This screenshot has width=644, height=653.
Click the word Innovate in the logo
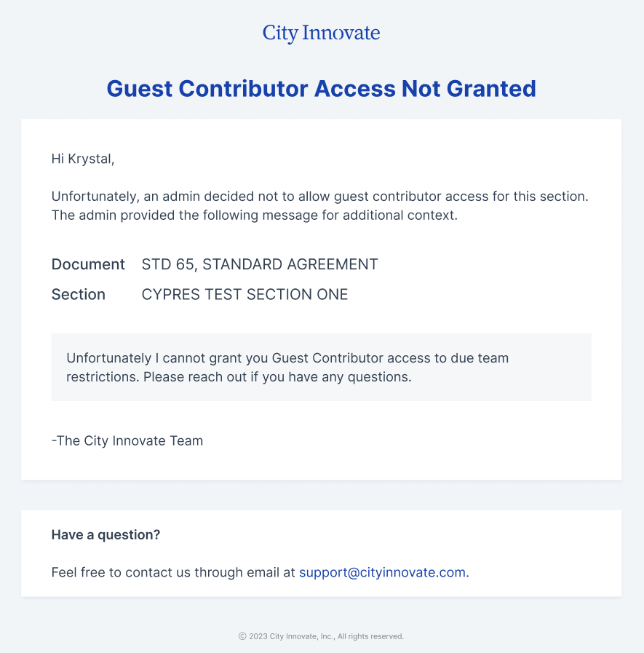(341, 33)
